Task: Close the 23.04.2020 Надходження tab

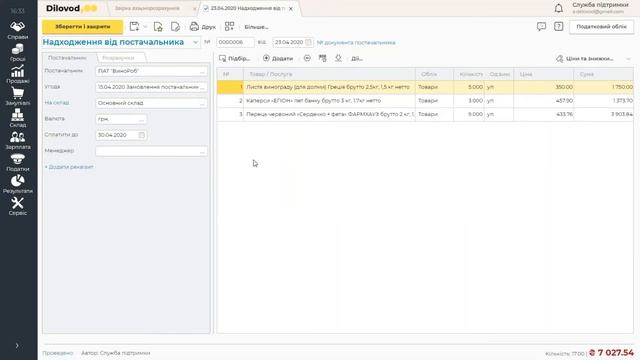Action: coord(291,9)
